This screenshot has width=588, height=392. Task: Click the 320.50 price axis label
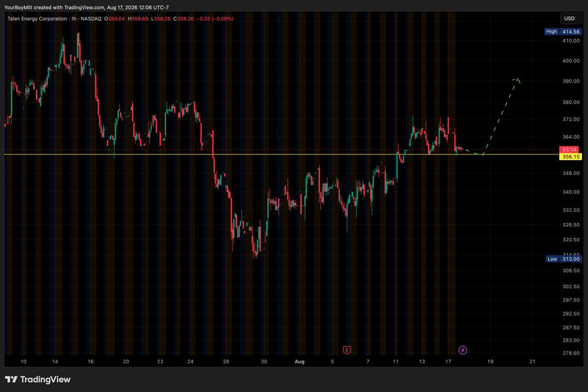(571, 240)
